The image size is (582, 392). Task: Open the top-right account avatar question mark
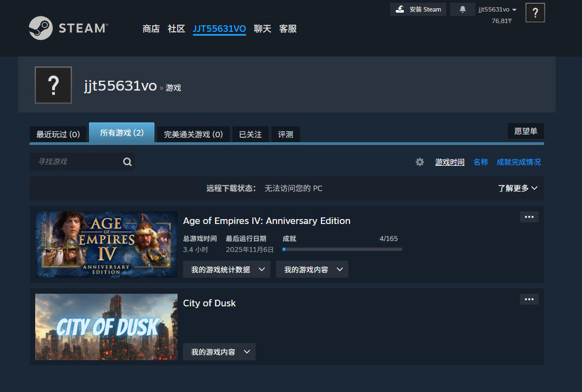[535, 13]
